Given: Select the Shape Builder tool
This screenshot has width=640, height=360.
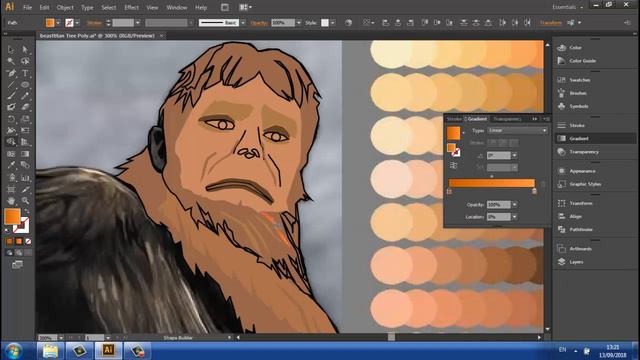Looking at the screenshot, I should [11, 142].
